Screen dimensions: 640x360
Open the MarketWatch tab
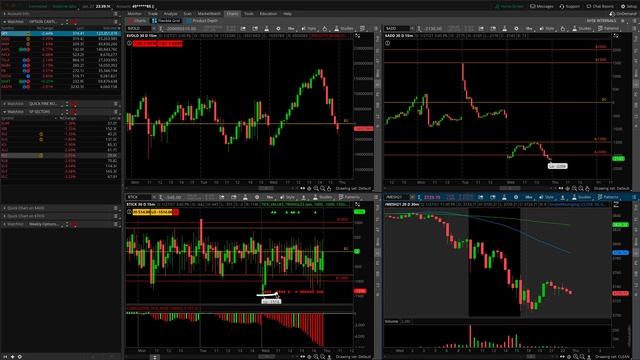pos(209,13)
